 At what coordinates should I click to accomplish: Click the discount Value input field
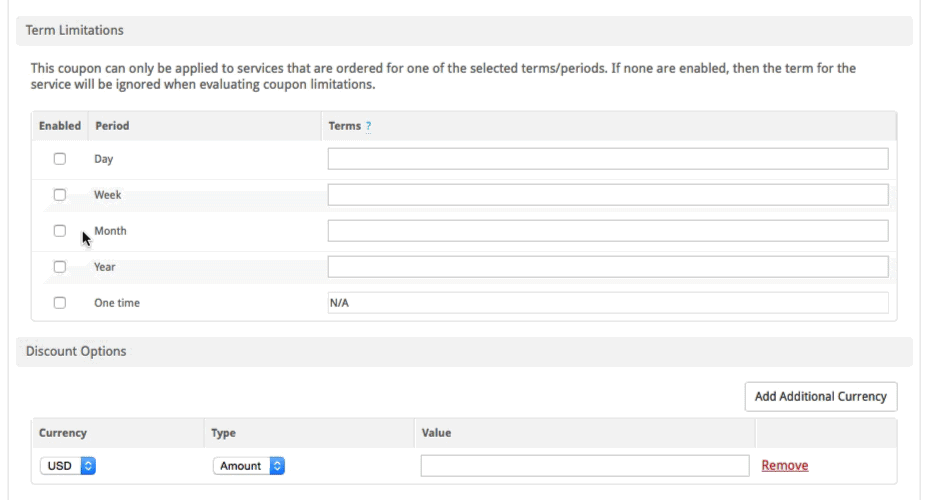pyautogui.click(x=585, y=466)
